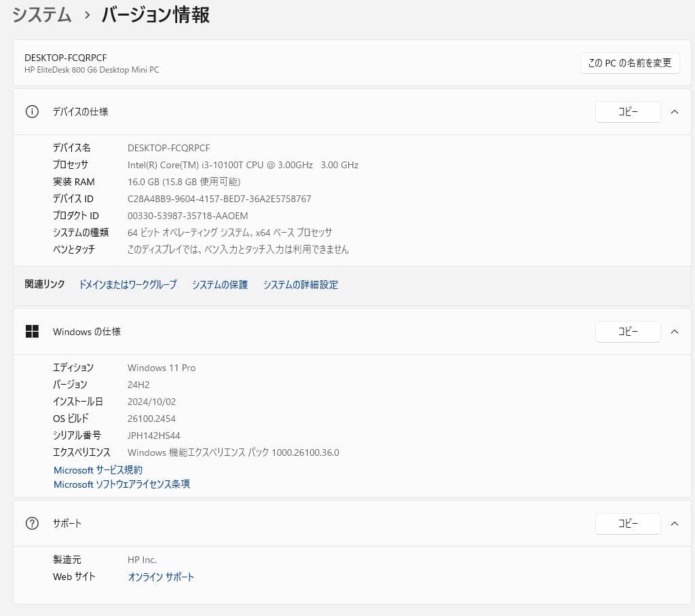This screenshot has height=616, width=695.
Task: Click コピー for Windows specifications
Action: (x=628, y=332)
